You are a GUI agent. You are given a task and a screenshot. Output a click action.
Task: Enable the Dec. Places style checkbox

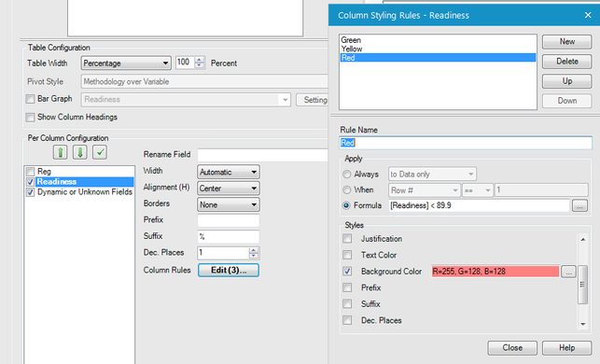tap(347, 320)
